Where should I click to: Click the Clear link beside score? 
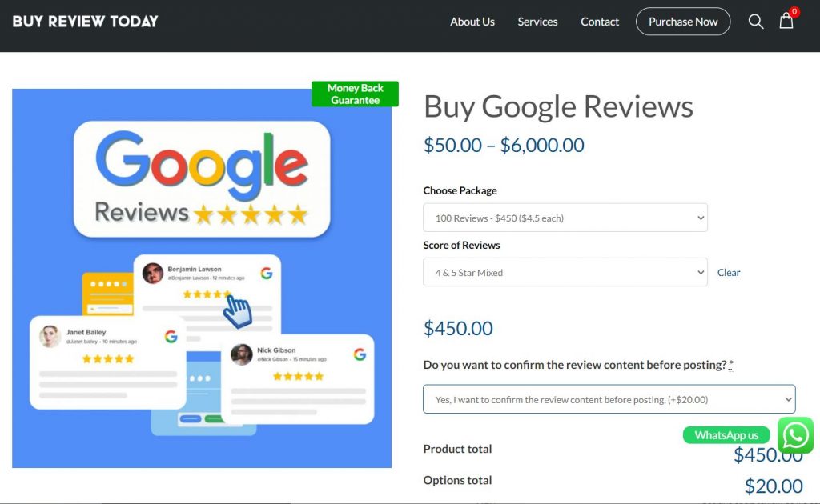(x=729, y=272)
